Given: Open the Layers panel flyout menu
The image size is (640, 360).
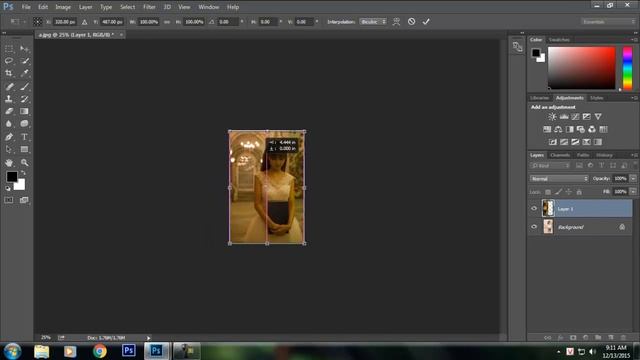Looking at the screenshot, I should coord(634,155).
